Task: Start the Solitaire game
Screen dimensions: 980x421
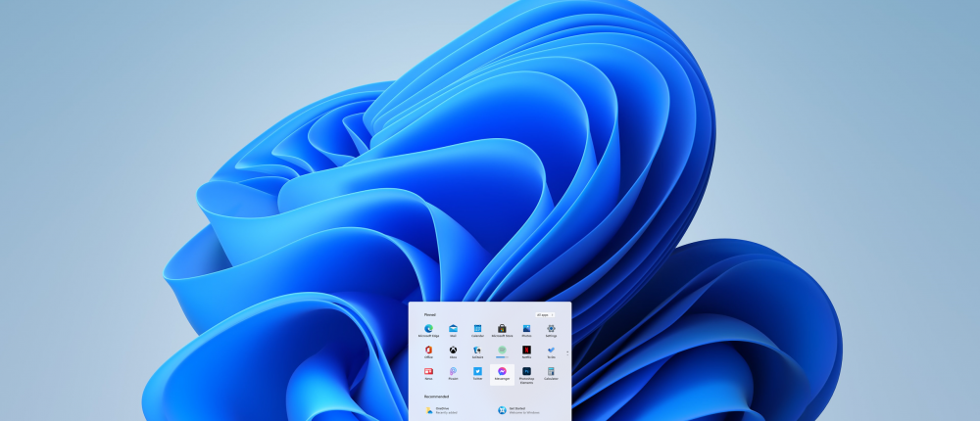Action: click(477, 351)
